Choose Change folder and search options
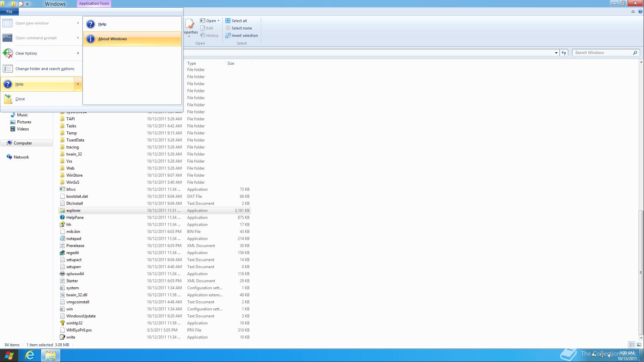This screenshot has width=644, height=362. (x=41, y=69)
